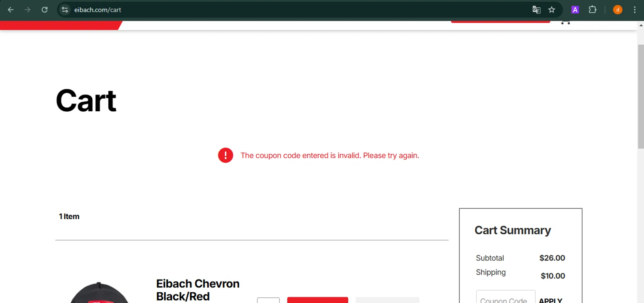Go back with the browser back arrow
Screen dimensions: 644x303
pyautogui.click(x=11, y=9)
